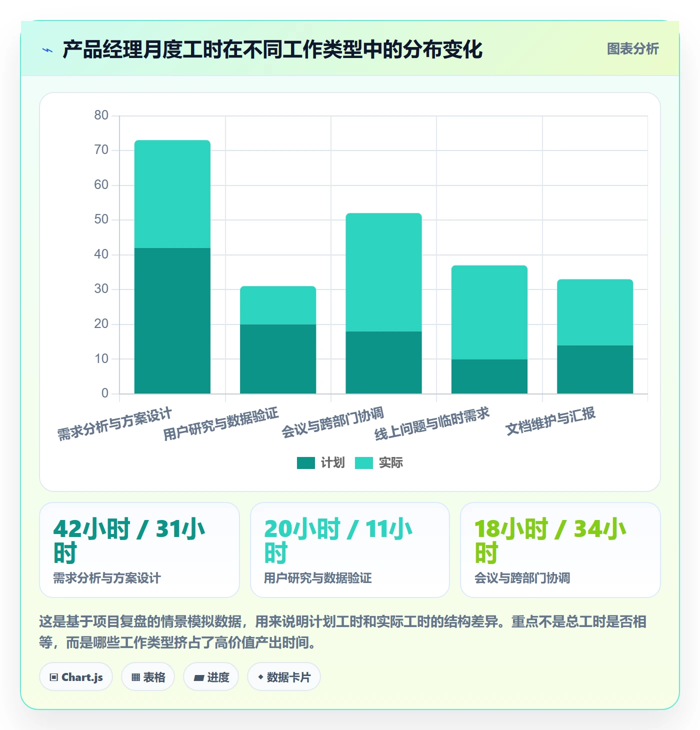700x730 pixels.
Task: Click the lightning bolt icon beside the title
Action: (x=47, y=50)
